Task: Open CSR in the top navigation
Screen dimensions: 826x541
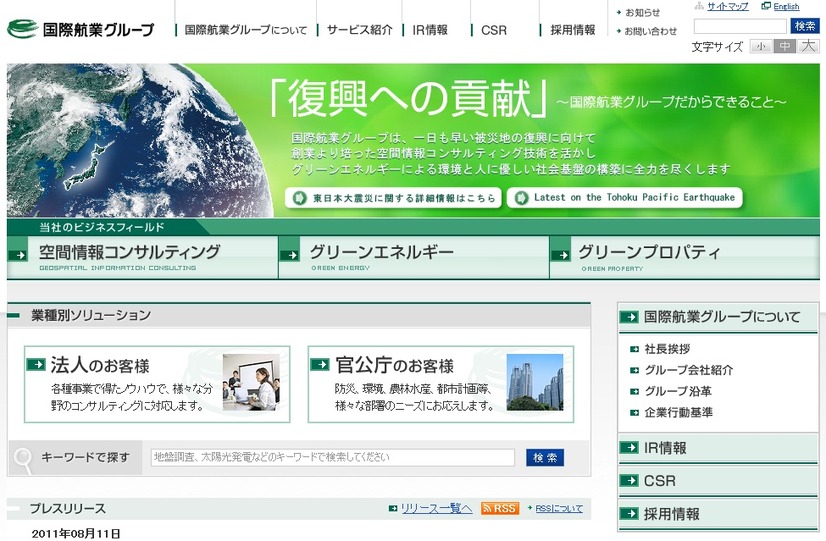Action: click(x=494, y=30)
